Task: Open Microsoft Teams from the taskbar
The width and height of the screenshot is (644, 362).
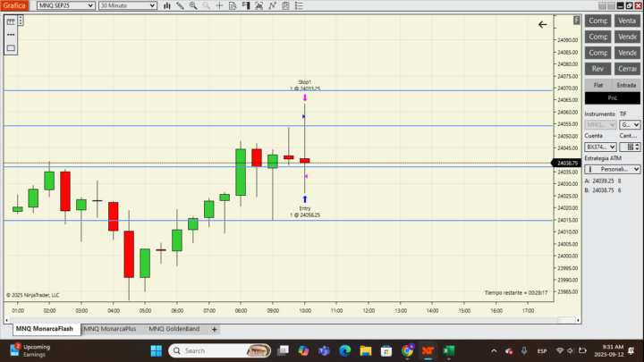Action: [325, 351]
